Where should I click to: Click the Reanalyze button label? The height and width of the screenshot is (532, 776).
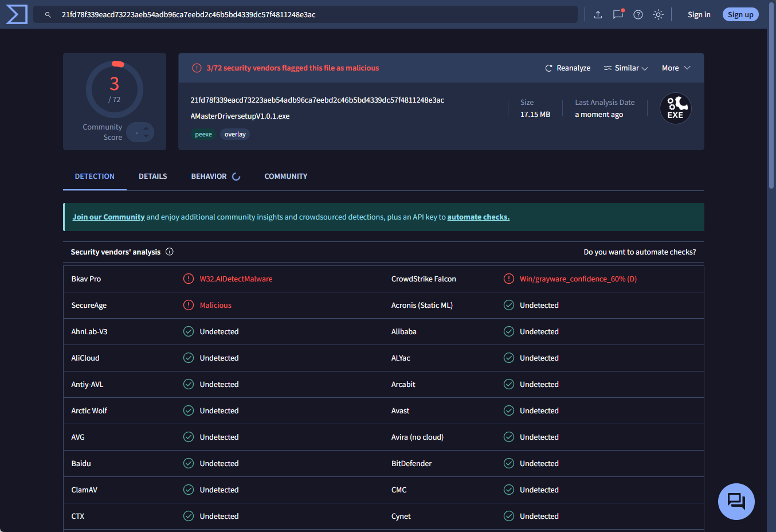573,68
